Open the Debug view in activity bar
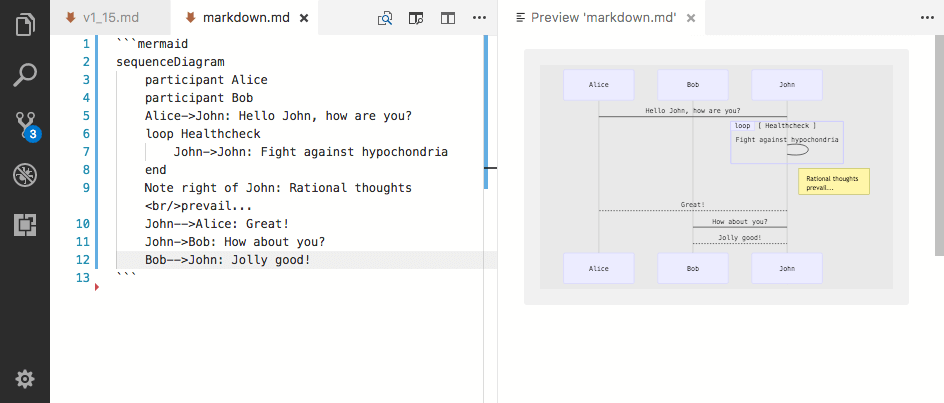The width and height of the screenshot is (944, 403). 25,175
